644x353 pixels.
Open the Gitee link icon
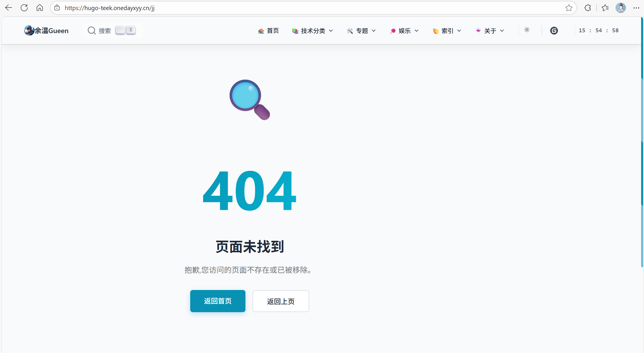[x=554, y=30]
